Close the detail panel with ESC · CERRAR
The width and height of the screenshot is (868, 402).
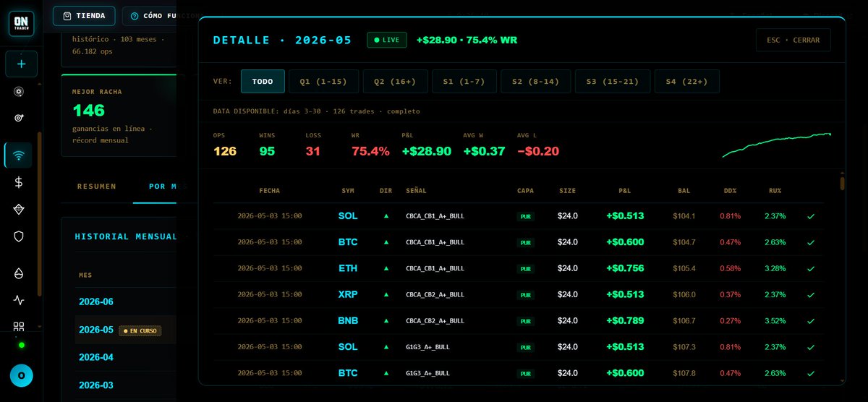point(793,40)
